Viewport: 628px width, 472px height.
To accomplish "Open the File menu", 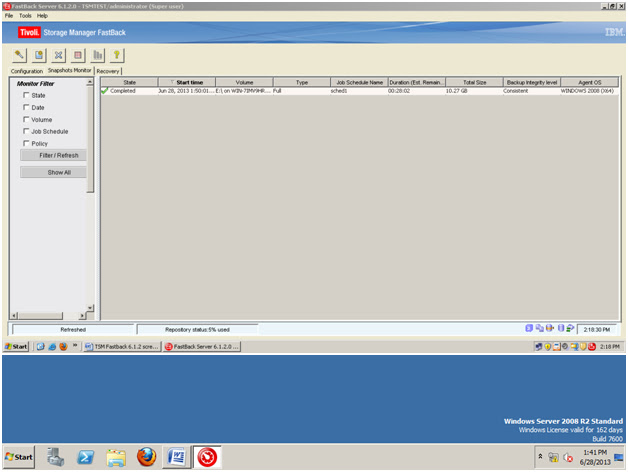I will click(9, 16).
